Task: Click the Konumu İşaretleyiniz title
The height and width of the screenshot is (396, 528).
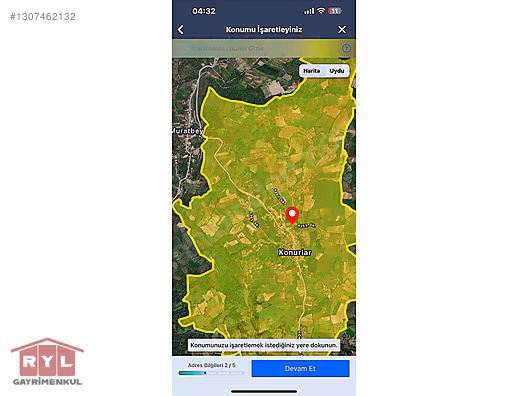Action: point(264,30)
